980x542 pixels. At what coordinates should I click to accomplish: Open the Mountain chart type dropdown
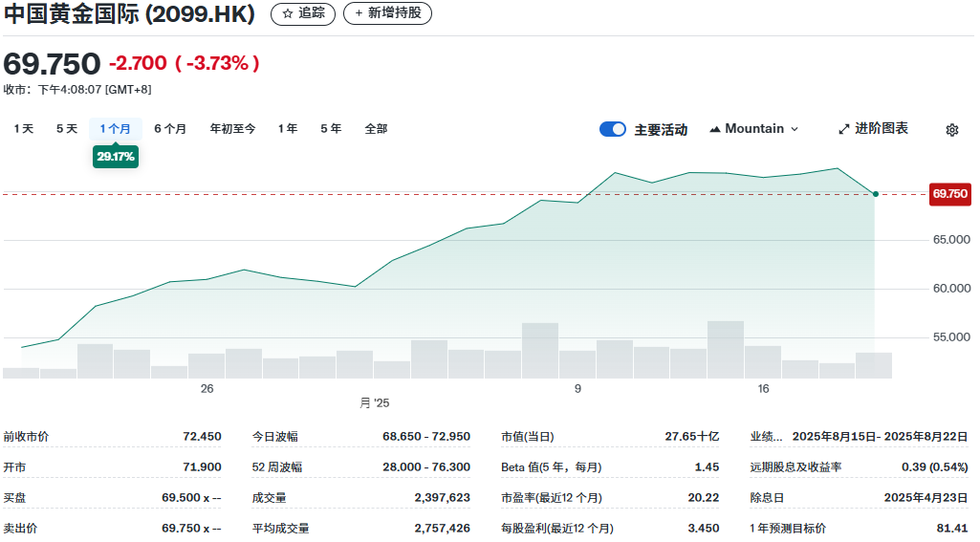coord(754,129)
